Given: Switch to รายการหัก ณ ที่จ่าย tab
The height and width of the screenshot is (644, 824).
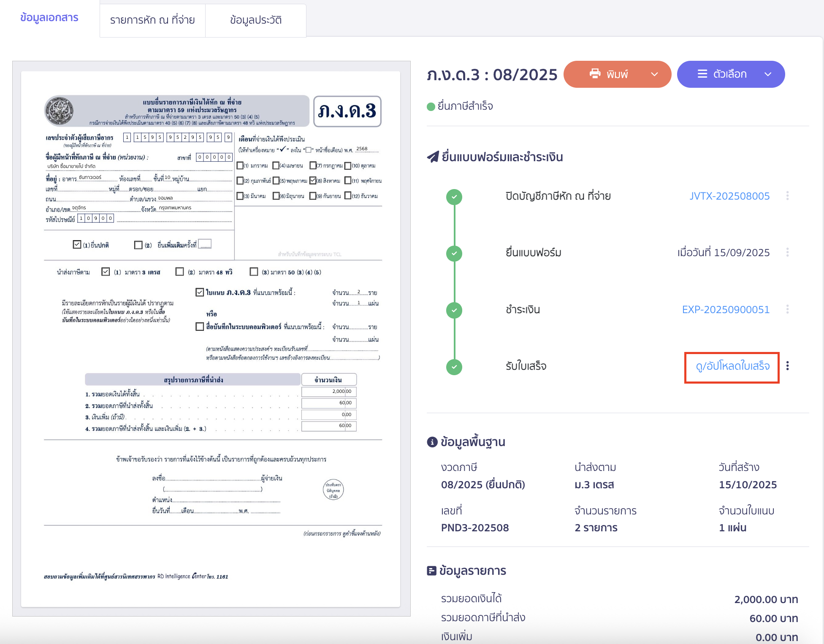Looking at the screenshot, I should click(x=152, y=20).
